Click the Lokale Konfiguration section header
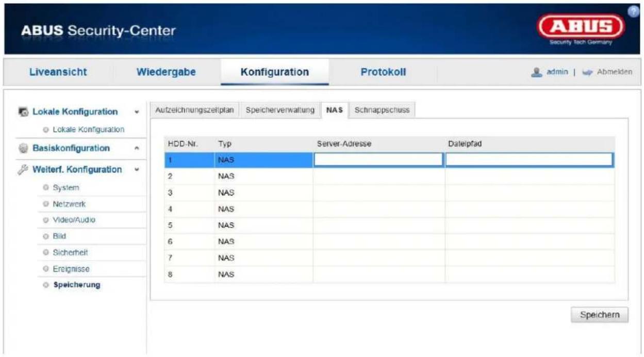The height and width of the screenshot is (357, 644). [x=75, y=112]
